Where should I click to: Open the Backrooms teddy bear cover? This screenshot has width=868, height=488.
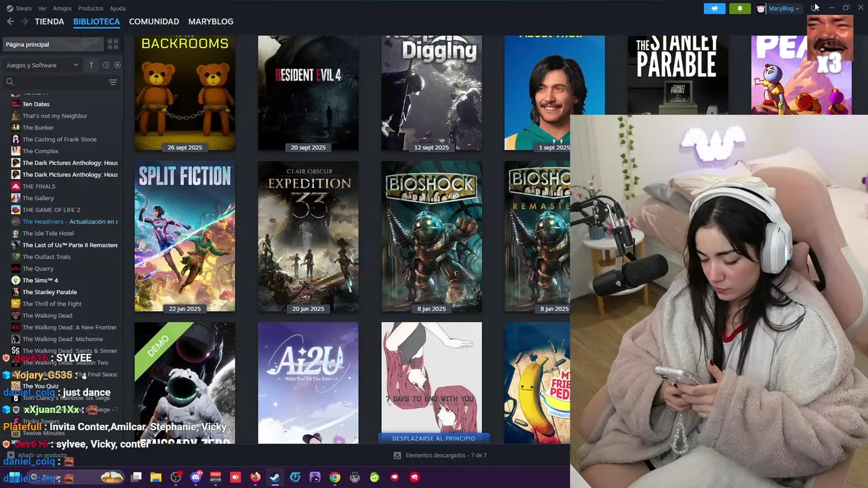tap(185, 93)
